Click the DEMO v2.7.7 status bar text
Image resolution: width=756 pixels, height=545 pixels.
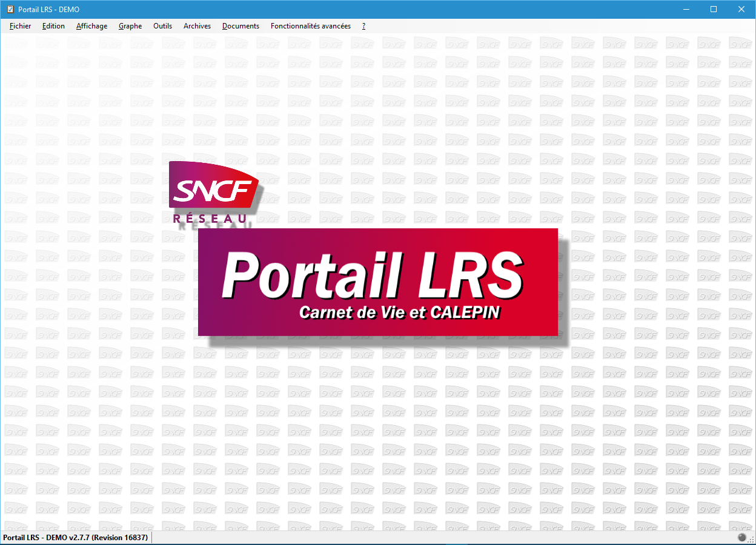click(x=76, y=538)
